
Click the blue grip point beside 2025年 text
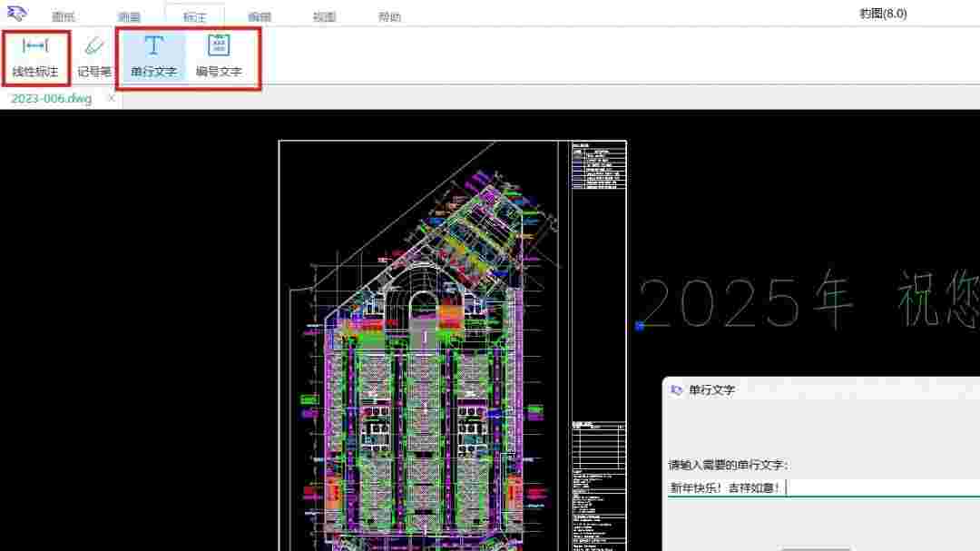(x=640, y=326)
